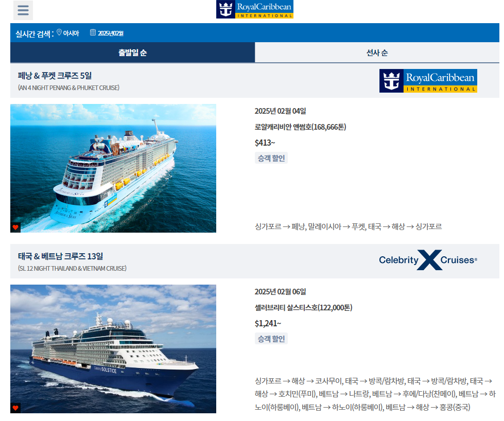Click the calendar icon next to 2025년02월

tap(93, 32)
